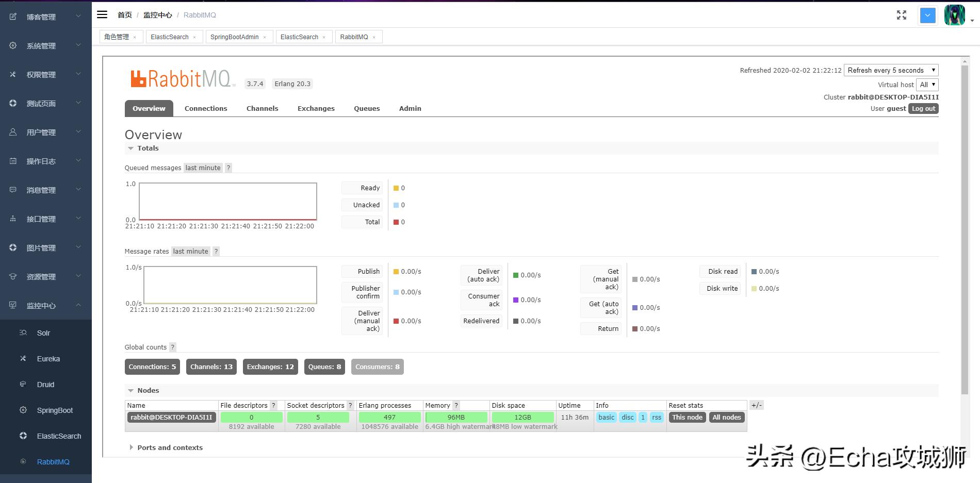Open SpringBoot in the sidebar

(55, 410)
